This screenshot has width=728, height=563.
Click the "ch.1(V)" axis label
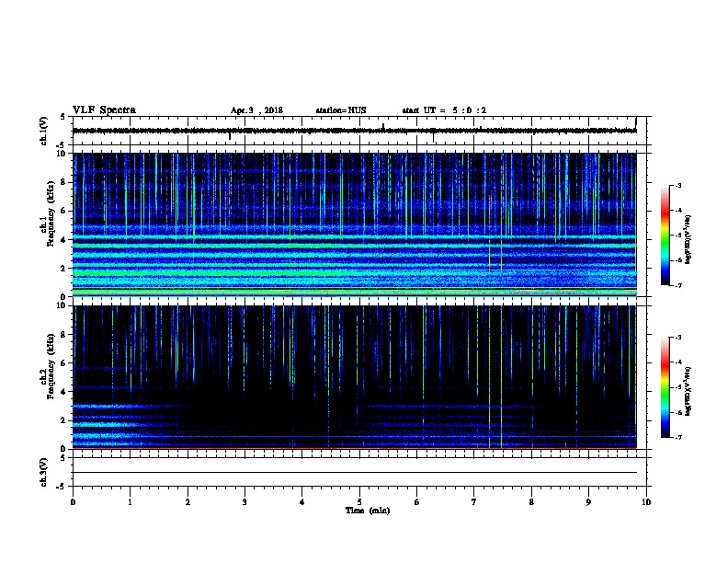pyautogui.click(x=43, y=131)
